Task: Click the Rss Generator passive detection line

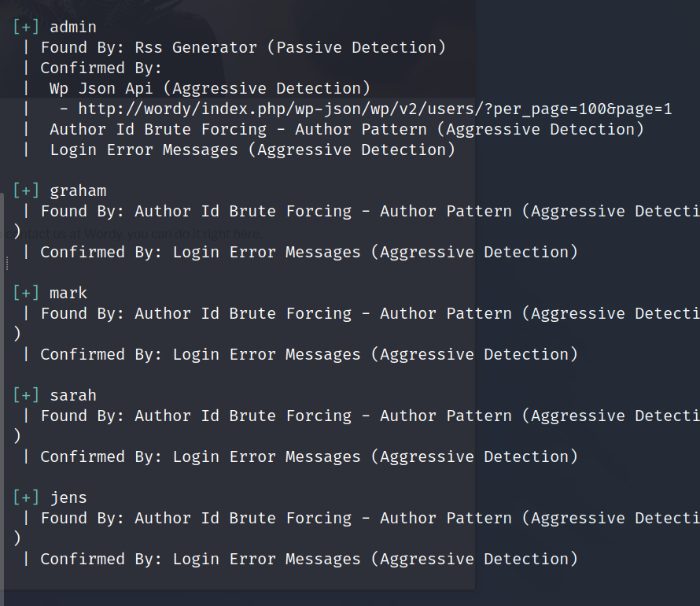Action: point(243,47)
